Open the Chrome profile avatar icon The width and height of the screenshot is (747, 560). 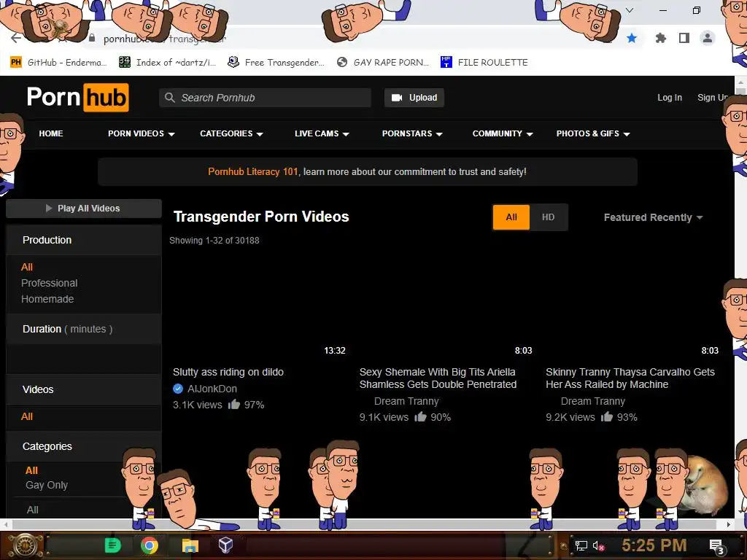(x=708, y=38)
